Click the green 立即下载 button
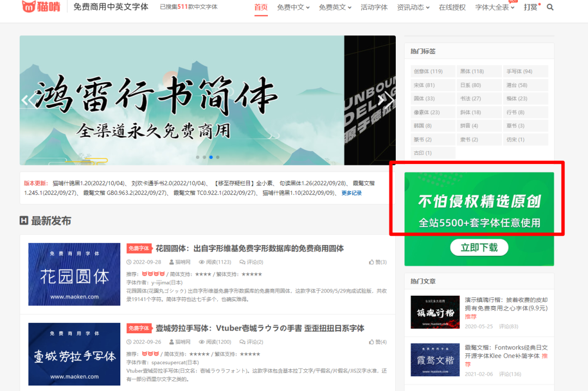This screenshot has width=588, height=391. (479, 247)
